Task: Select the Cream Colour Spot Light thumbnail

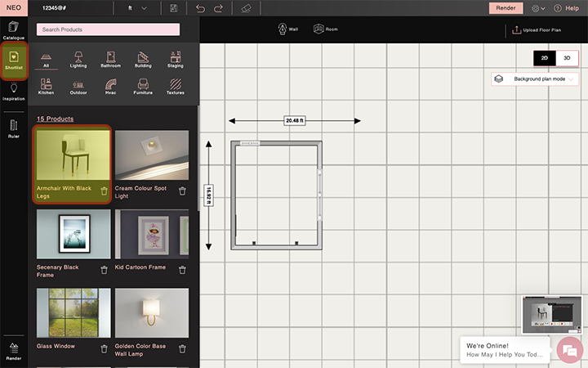Action: coord(152,155)
